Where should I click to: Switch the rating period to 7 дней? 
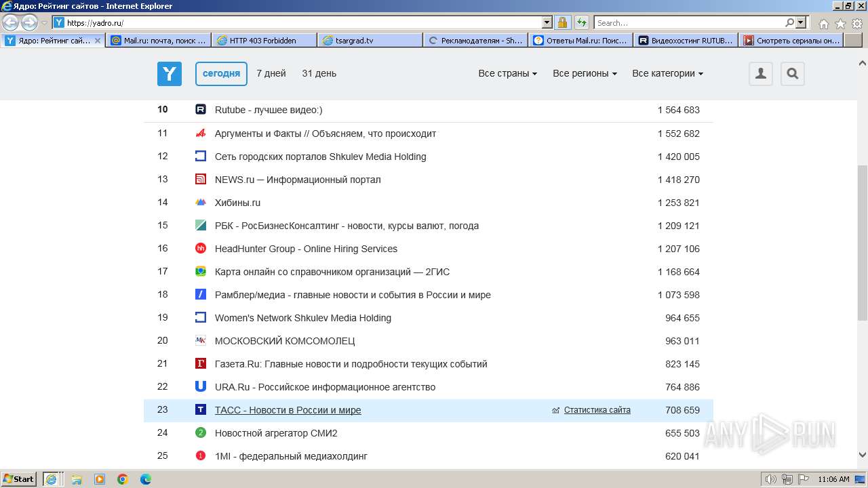(271, 73)
